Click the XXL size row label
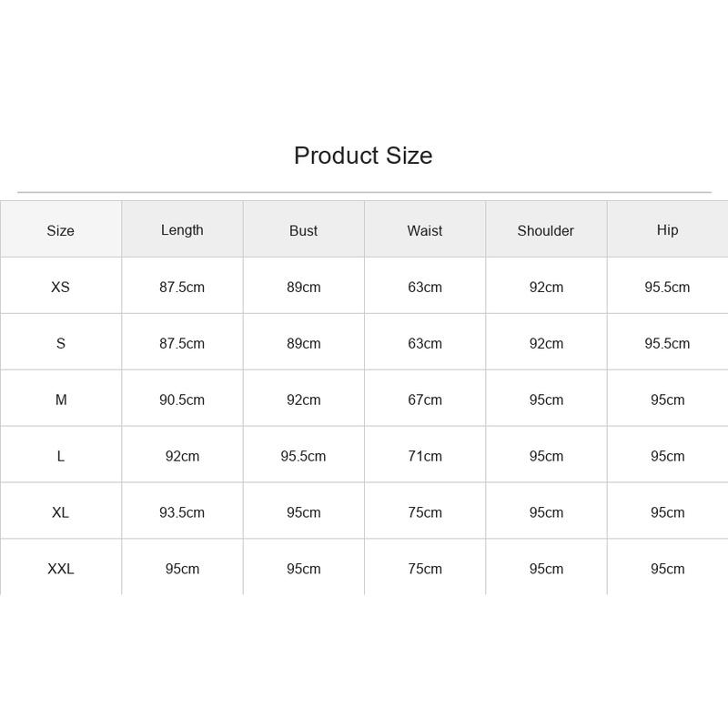The width and height of the screenshot is (728, 728). [60, 569]
